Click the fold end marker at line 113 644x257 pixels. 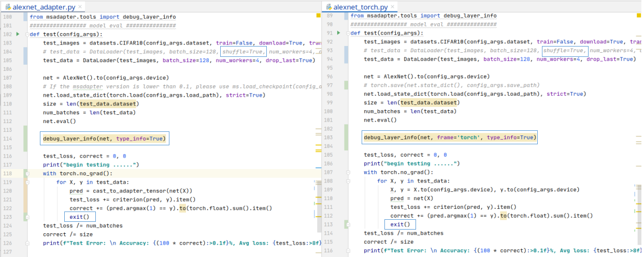click(x=348, y=224)
